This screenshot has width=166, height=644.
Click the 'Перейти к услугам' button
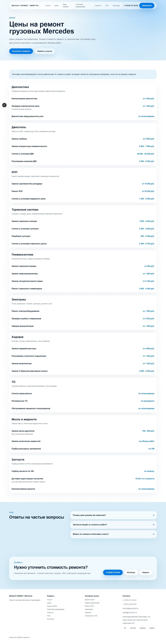pos(45,51)
